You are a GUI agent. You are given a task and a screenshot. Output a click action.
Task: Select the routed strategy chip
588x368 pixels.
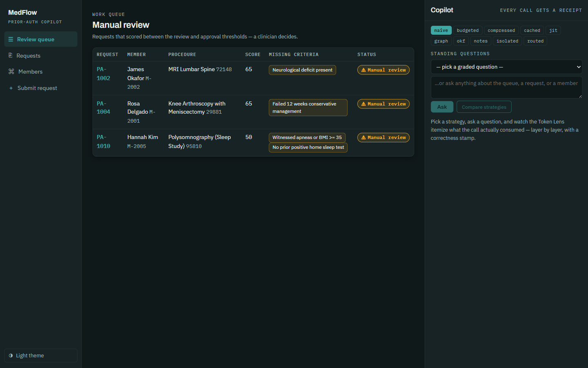pos(535,41)
